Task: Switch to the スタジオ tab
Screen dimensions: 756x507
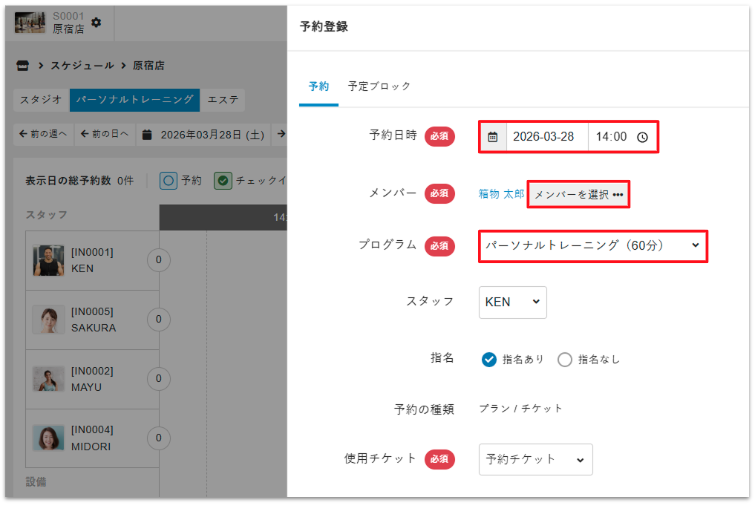Action: (x=42, y=100)
